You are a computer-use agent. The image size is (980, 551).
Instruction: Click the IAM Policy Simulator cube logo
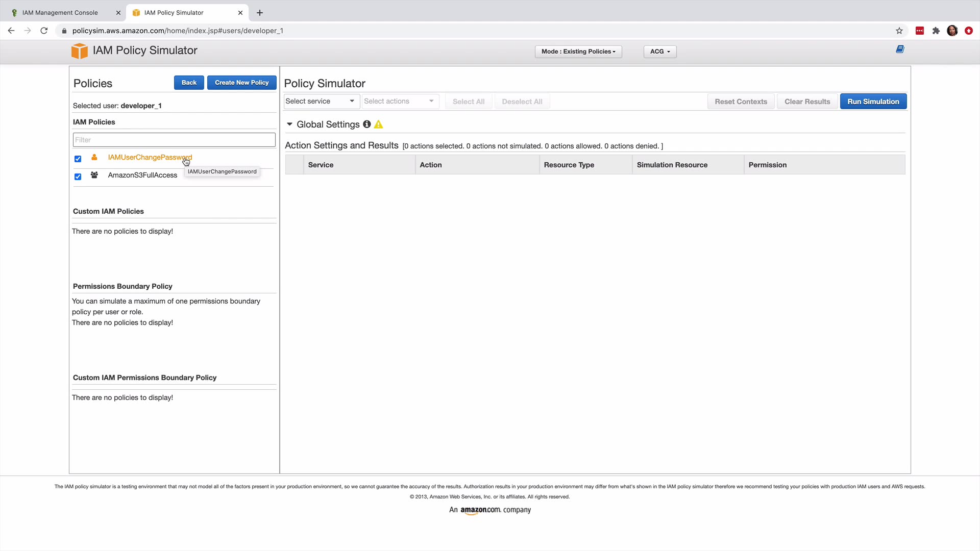click(80, 51)
